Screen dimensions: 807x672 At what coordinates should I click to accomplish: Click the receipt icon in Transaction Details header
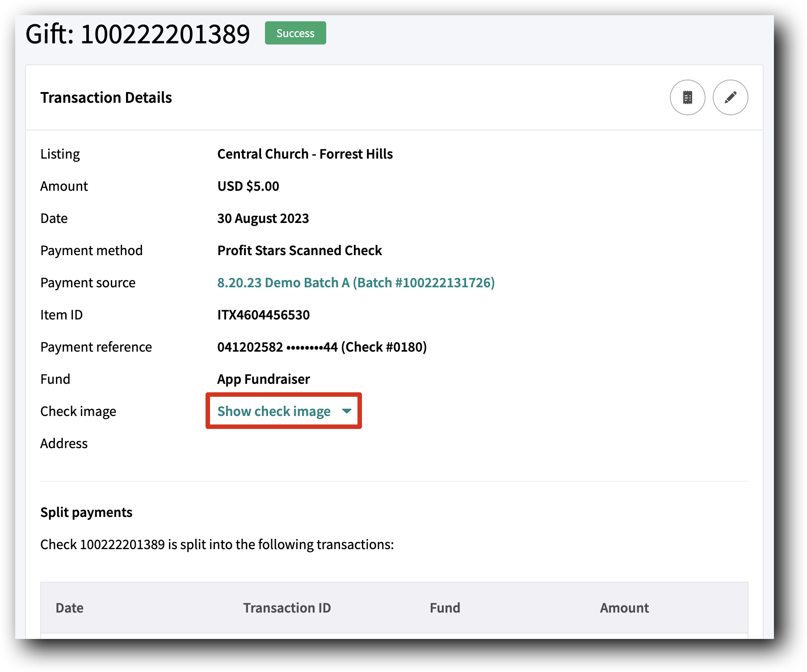point(688,97)
